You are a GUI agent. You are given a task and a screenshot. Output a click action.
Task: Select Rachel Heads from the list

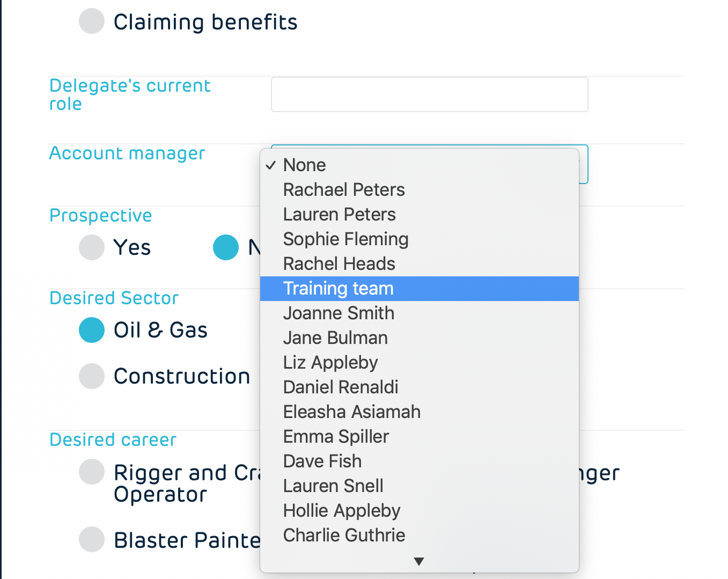pos(339,263)
